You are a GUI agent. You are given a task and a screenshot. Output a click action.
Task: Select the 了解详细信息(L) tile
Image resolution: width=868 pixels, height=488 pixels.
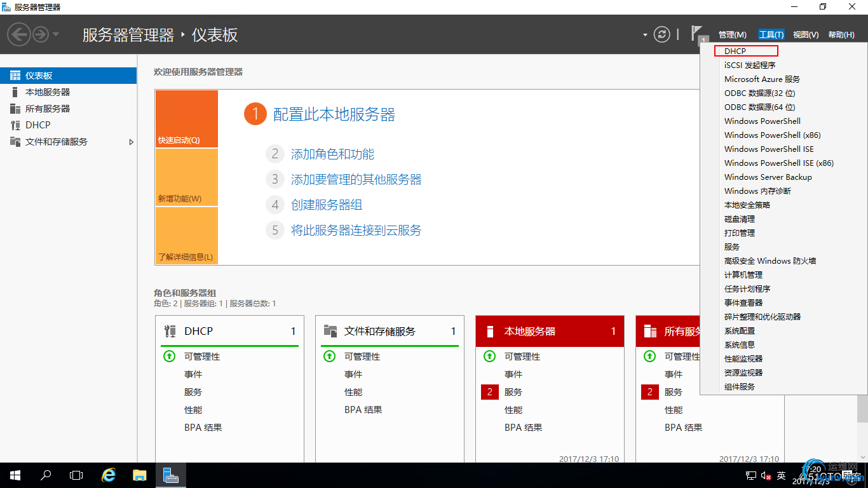click(x=186, y=236)
